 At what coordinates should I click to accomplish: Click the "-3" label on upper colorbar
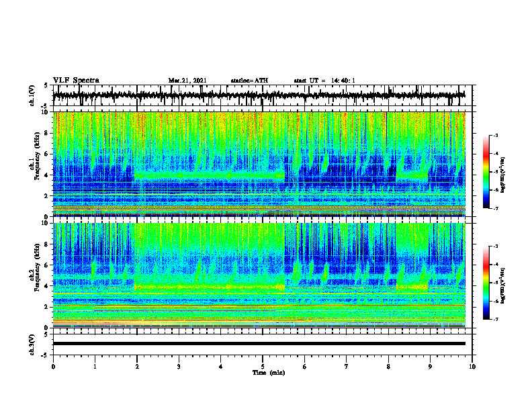coord(496,135)
